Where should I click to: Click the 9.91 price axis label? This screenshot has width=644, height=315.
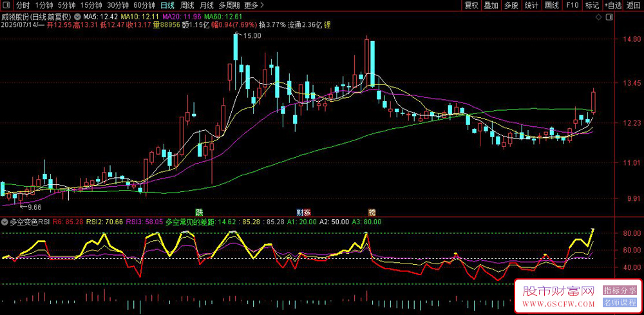634,198
